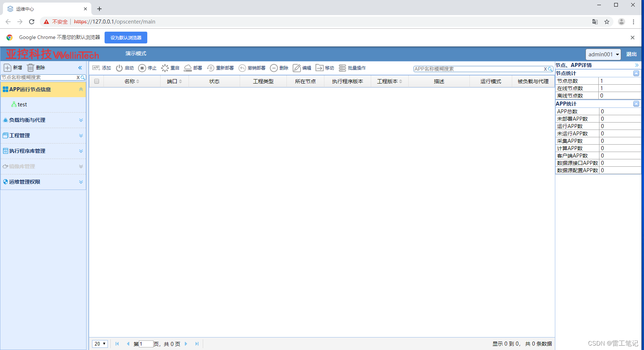Click the browser address bar URL
The width and height of the screenshot is (644, 350).
click(115, 22)
